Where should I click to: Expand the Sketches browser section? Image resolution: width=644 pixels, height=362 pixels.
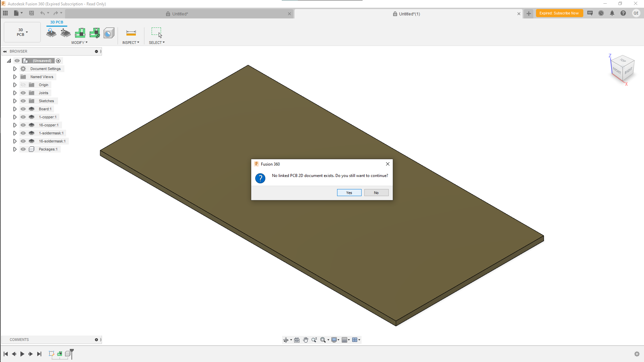(x=15, y=101)
